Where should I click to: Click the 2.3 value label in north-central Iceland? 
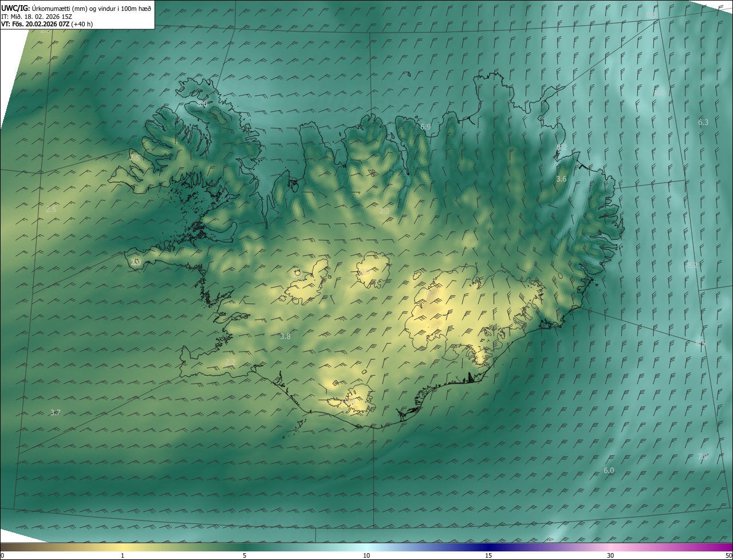tap(384, 211)
